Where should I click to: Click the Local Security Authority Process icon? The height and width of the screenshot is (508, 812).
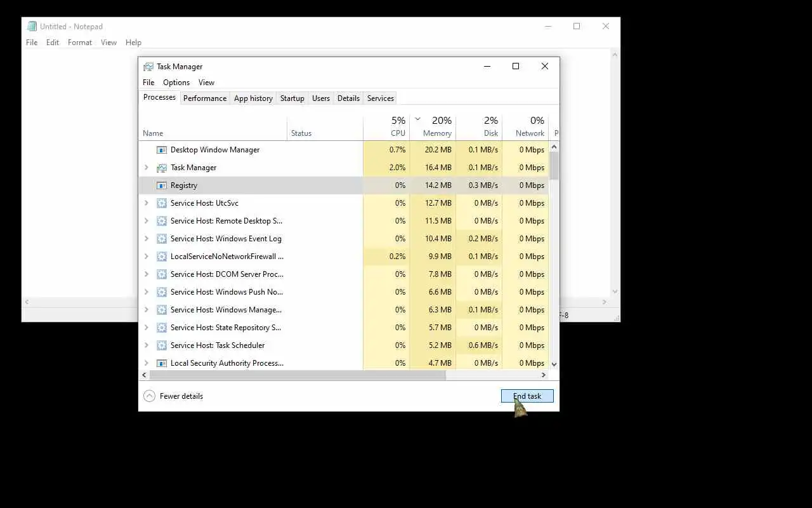161,363
